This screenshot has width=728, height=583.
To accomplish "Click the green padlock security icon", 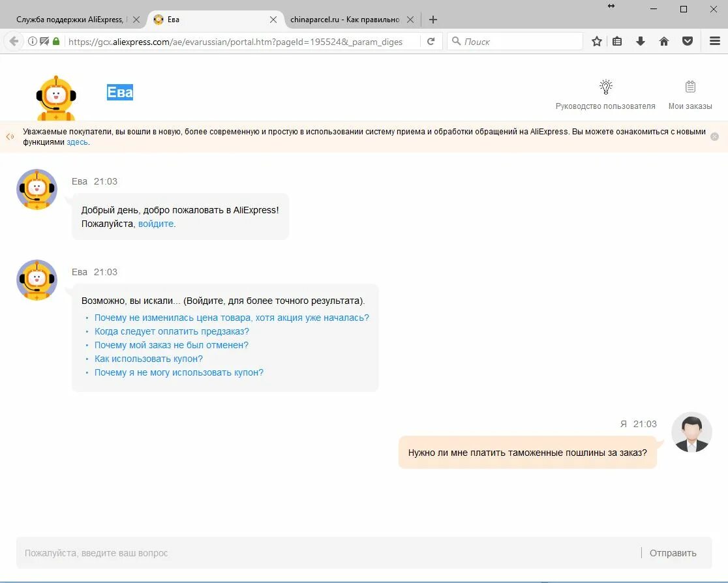I will [x=56, y=41].
